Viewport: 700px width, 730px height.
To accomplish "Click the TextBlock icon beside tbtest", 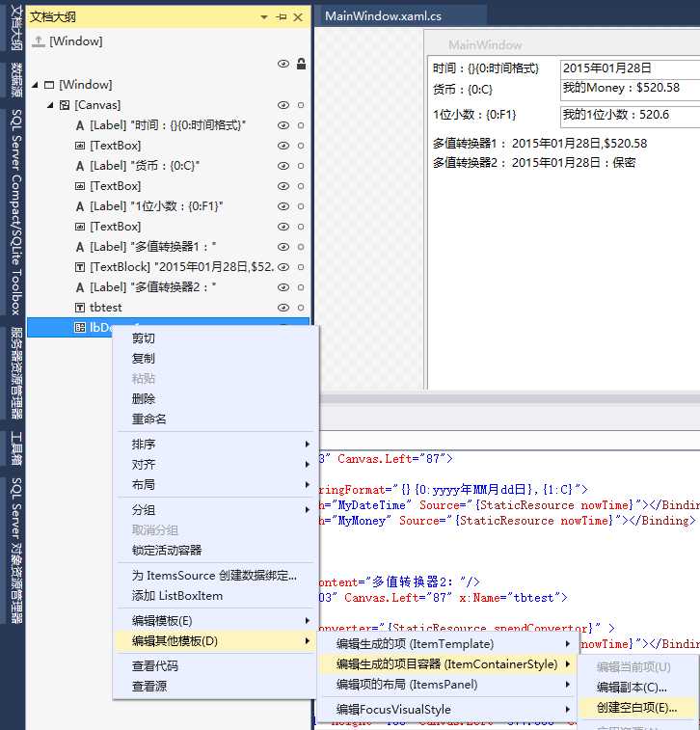I will click(80, 308).
